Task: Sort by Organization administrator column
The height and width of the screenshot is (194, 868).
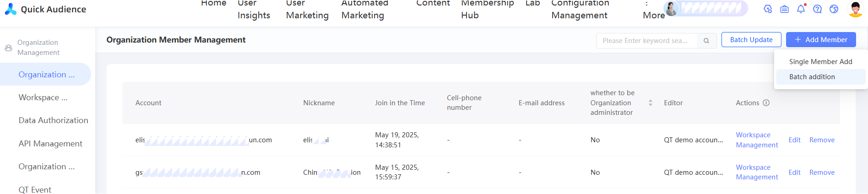Action: click(650, 102)
